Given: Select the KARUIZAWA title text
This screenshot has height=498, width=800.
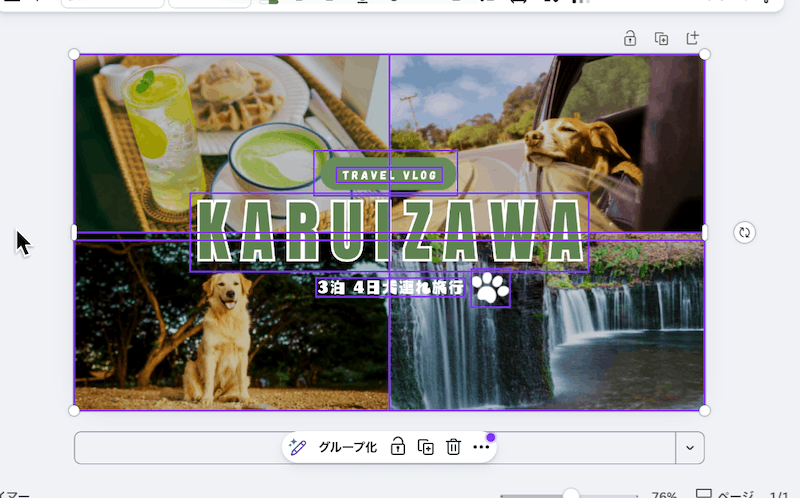Looking at the screenshot, I should pyautogui.click(x=389, y=232).
